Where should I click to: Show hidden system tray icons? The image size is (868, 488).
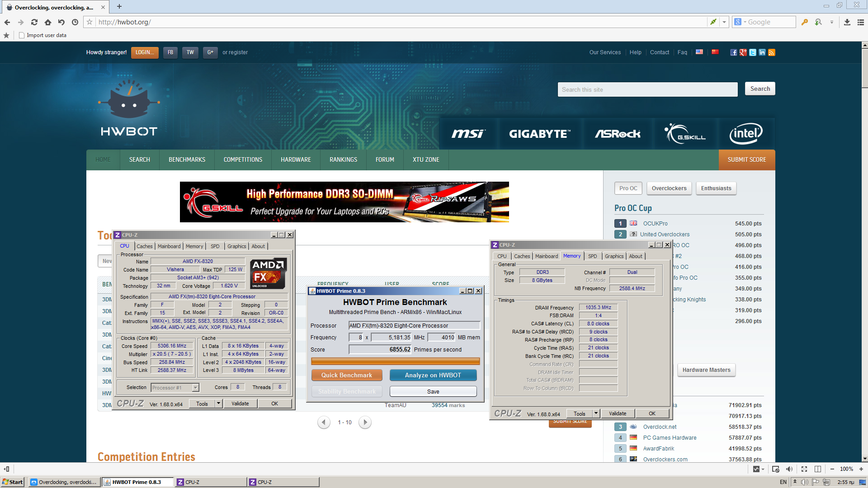[795, 482]
